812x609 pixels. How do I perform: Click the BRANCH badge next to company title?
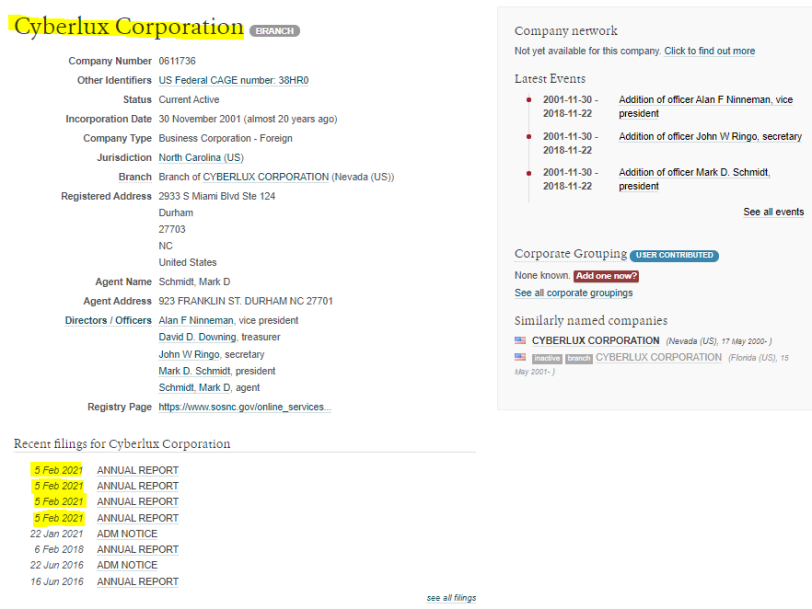(274, 31)
